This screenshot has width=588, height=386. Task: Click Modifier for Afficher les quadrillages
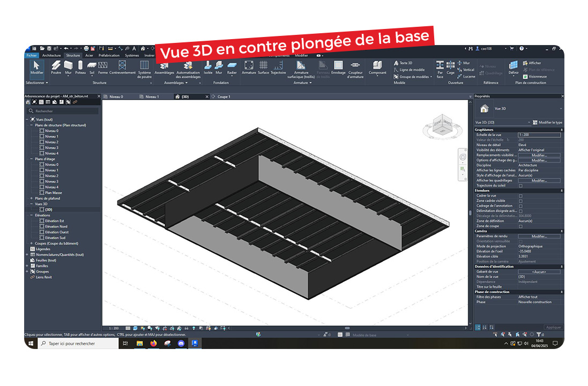point(539,181)
